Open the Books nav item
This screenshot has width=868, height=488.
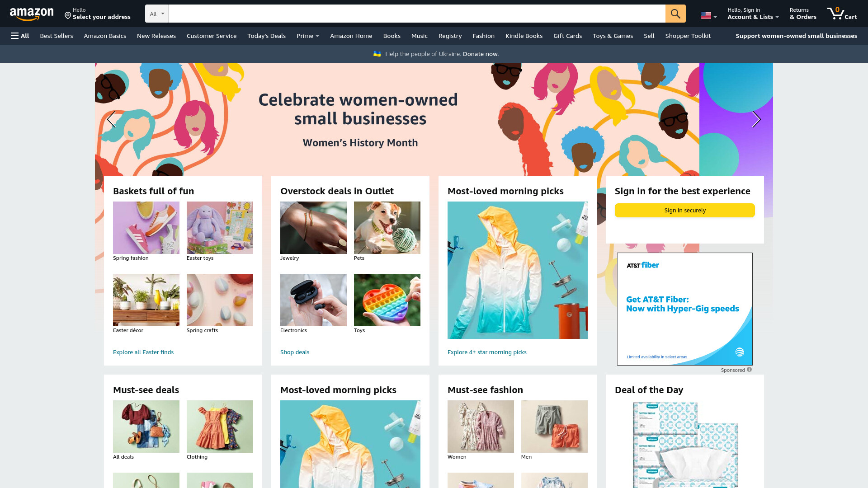(392, 36)
